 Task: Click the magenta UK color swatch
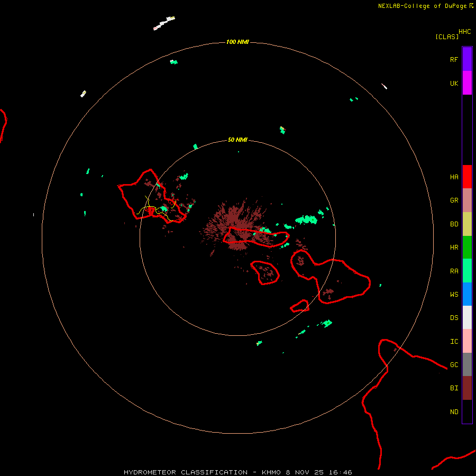coord(467,83)
